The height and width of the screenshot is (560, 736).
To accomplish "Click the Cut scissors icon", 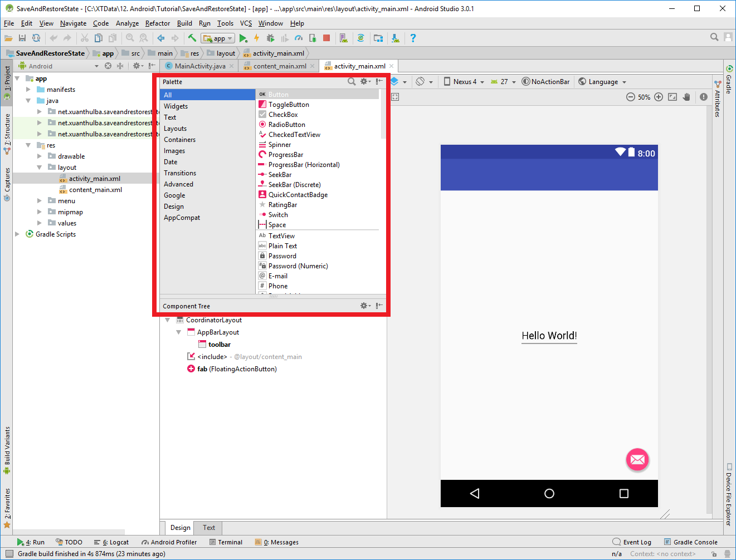I will pos(85,38).
